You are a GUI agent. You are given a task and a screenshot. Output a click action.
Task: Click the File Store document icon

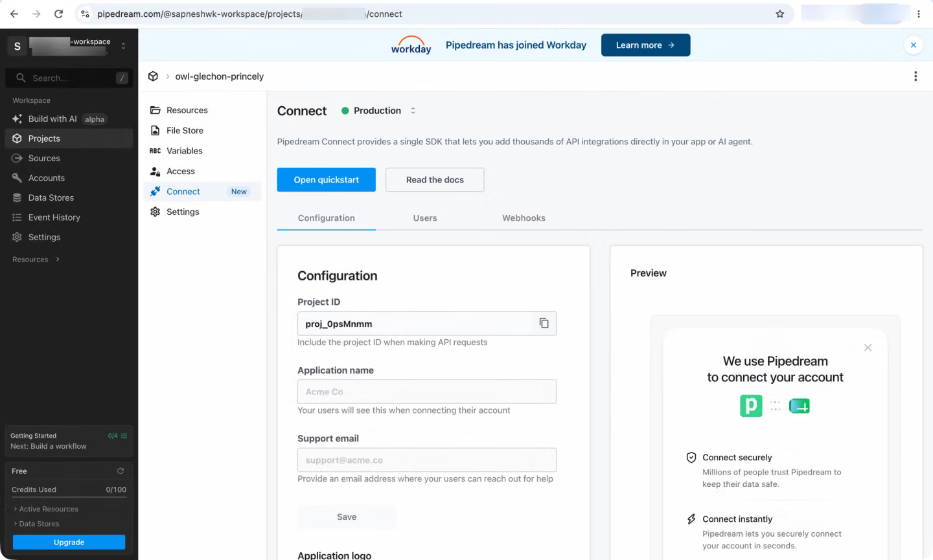(155, 130)
